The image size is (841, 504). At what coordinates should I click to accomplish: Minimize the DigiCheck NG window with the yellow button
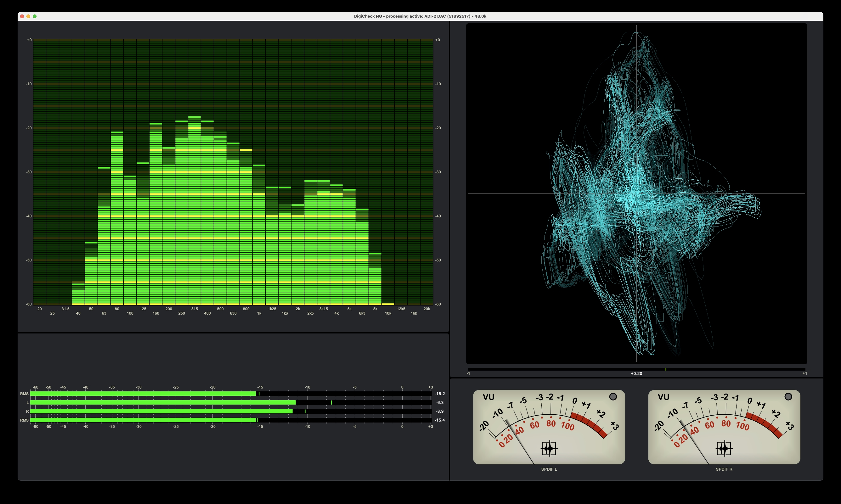[28, 16]
